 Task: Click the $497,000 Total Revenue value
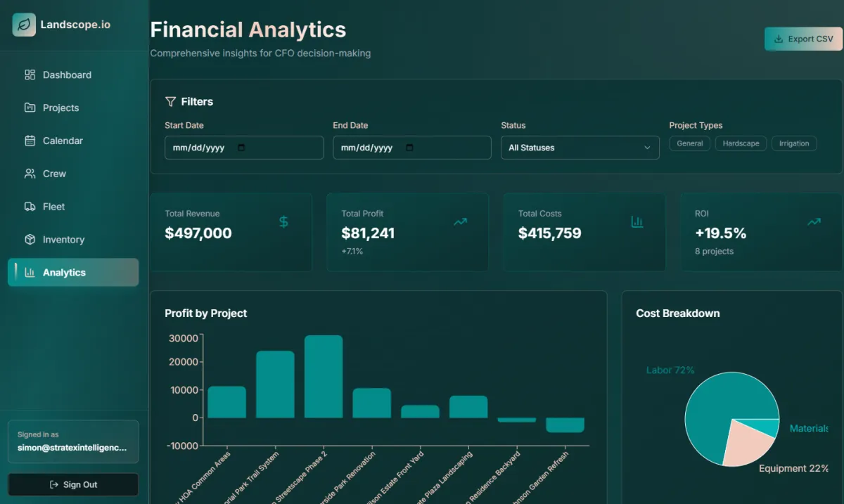198,233
